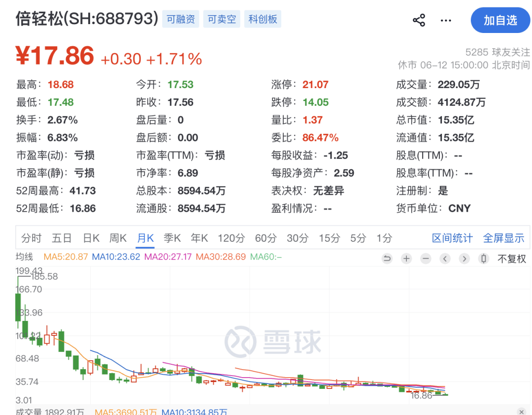Click the 可融资 tag

[x=180, y=19]
